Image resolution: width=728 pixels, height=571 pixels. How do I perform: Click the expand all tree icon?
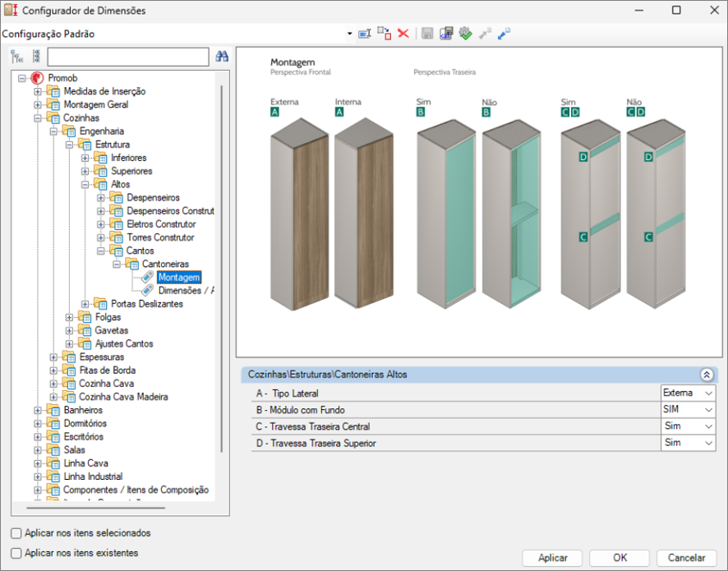coord(16,57)
